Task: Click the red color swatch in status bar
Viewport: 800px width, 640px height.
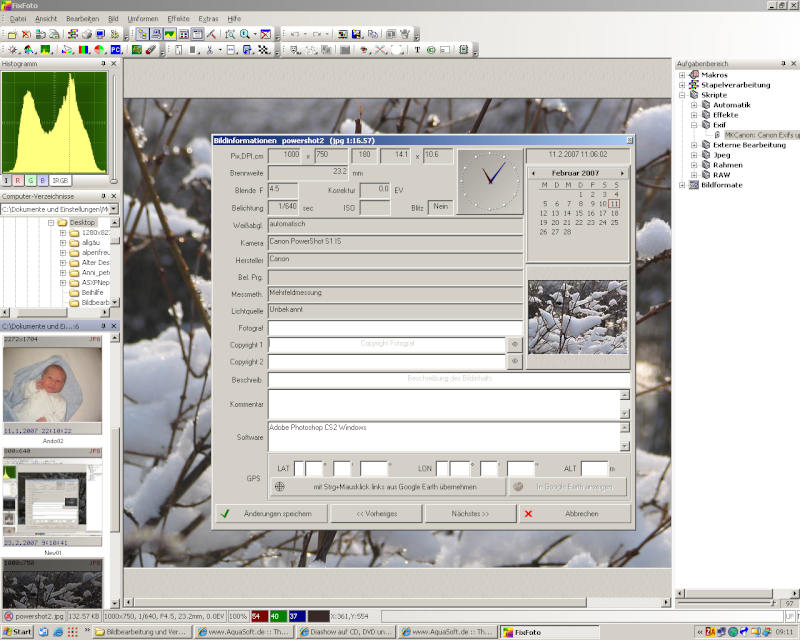Action: [259, 616]
